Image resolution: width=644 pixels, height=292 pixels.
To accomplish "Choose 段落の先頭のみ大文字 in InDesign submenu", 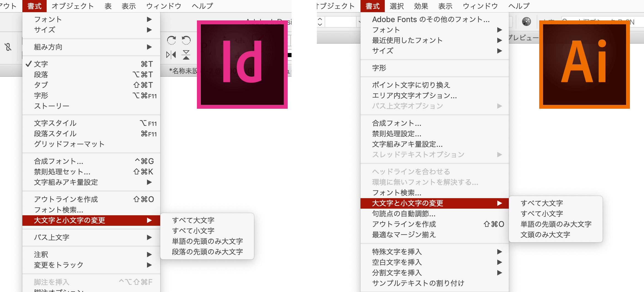I will coord(207,252).
